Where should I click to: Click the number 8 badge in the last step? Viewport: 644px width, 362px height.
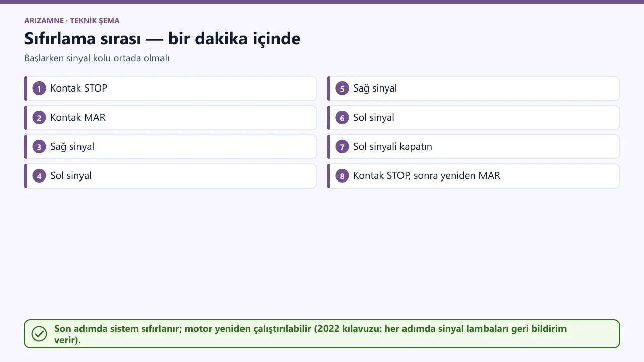[342, 176]
